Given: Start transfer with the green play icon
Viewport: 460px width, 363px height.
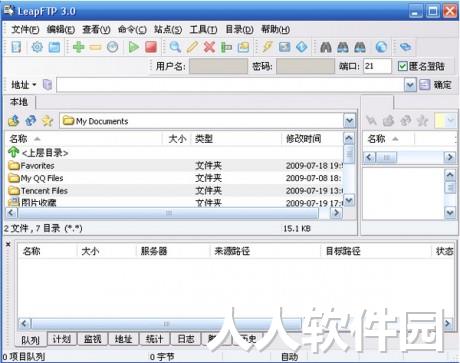Looking at the screenshot, I should coord(134,47).
